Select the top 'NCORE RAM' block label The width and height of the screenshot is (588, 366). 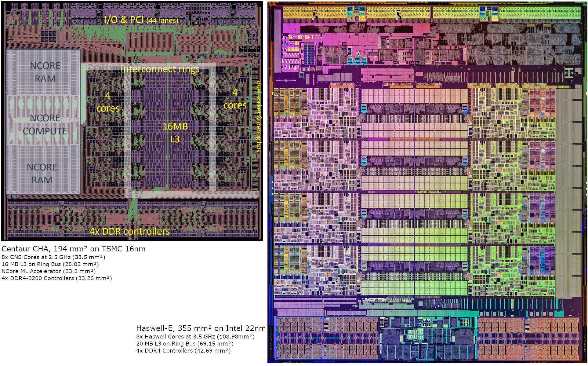[x=45, y=72]
